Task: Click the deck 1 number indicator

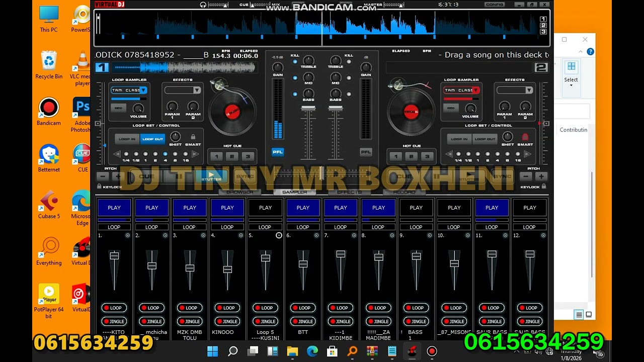Action: [102, 67]
